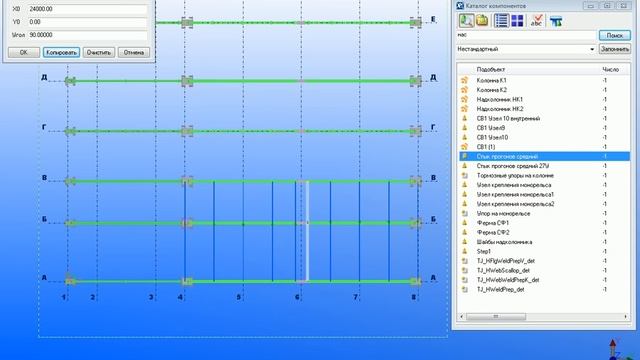Click the icon beside Колонна К1
This screenshot has height=360, width=640.
464,80
